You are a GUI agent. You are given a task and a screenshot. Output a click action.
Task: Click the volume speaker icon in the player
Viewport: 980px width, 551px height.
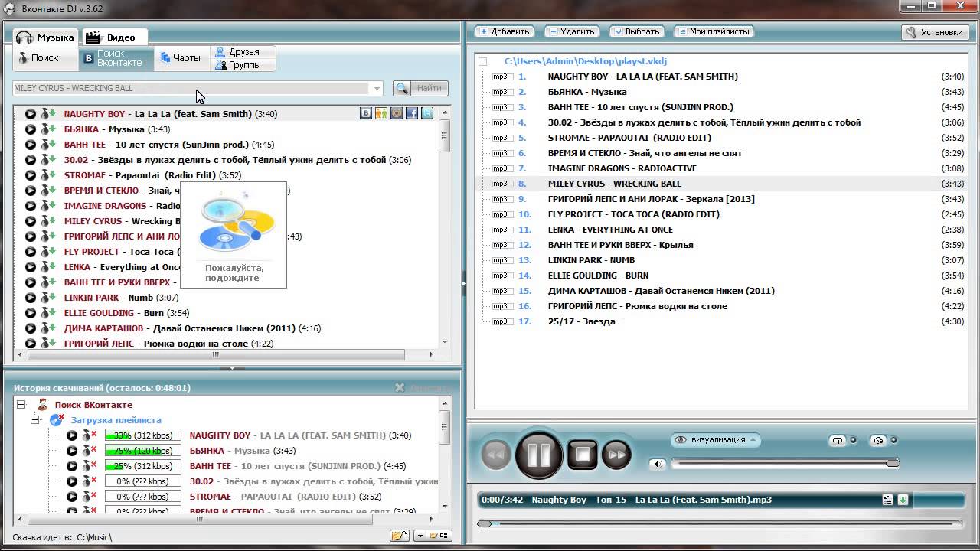(658, 464)
